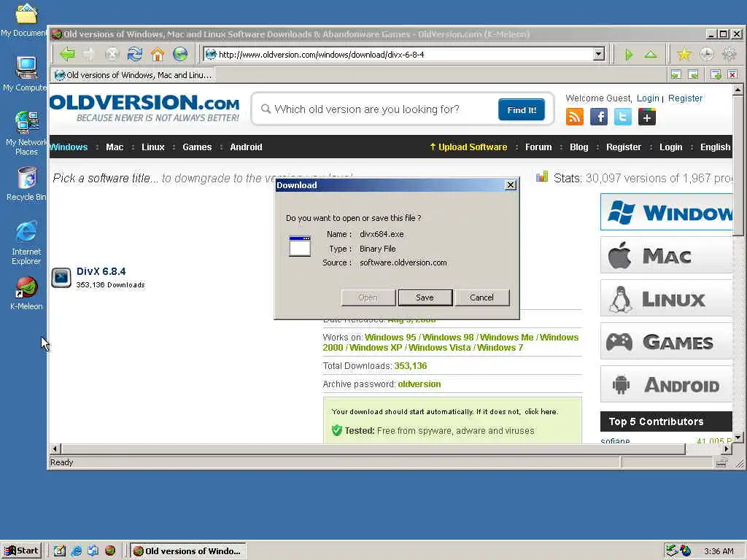
Task: Select Internet Explorer desktop icon
Action: click(x=26, y=243)
